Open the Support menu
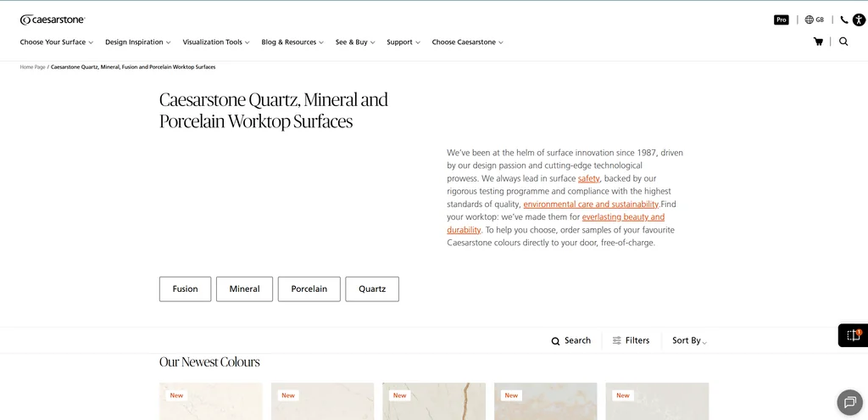The height and width of the screenshot is (420, 868). point(403,42)
